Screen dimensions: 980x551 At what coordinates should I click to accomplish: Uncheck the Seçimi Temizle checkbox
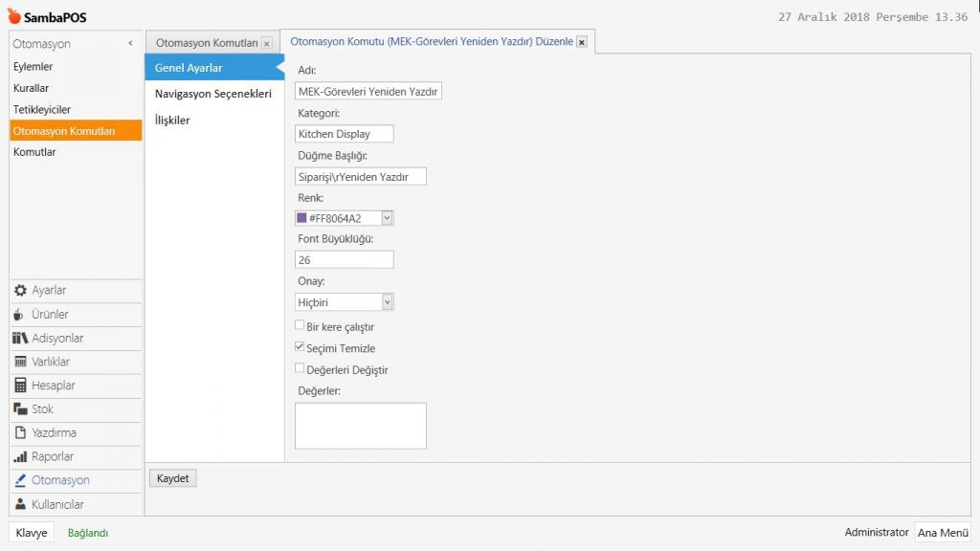[300, 347]
